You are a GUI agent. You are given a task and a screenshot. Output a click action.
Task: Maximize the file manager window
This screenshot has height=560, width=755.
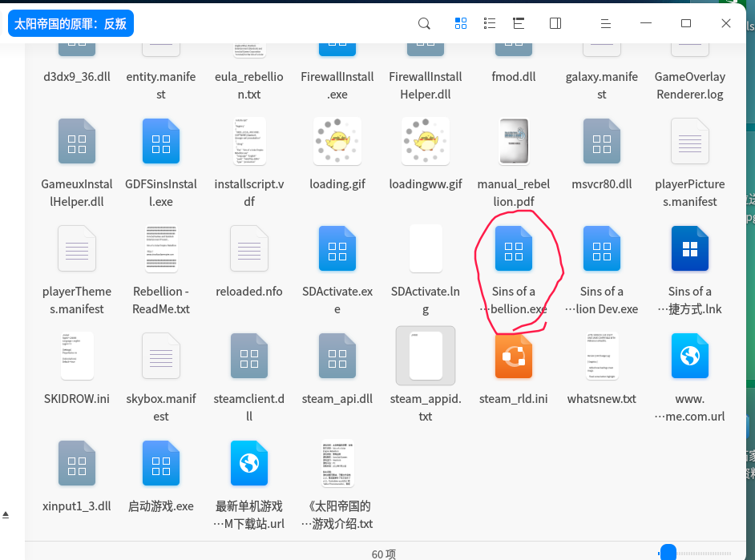pyautogui.click(x=685, y=23)
